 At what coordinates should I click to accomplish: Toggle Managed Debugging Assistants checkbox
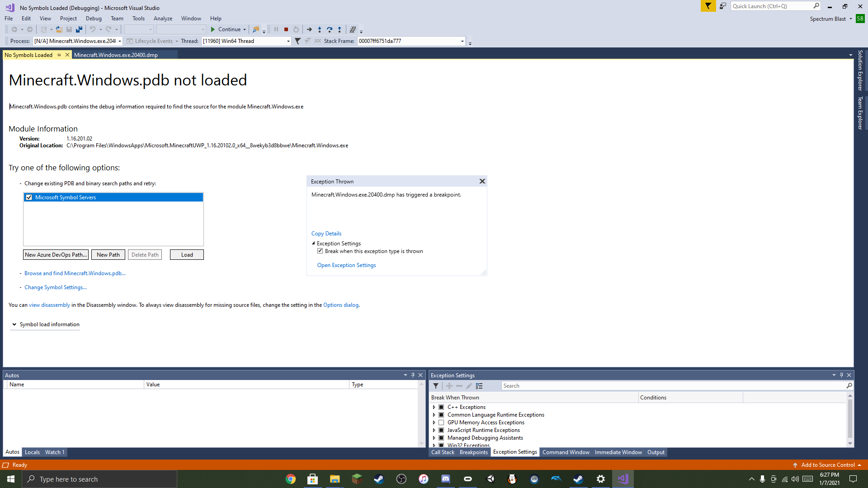coord(441,438)
